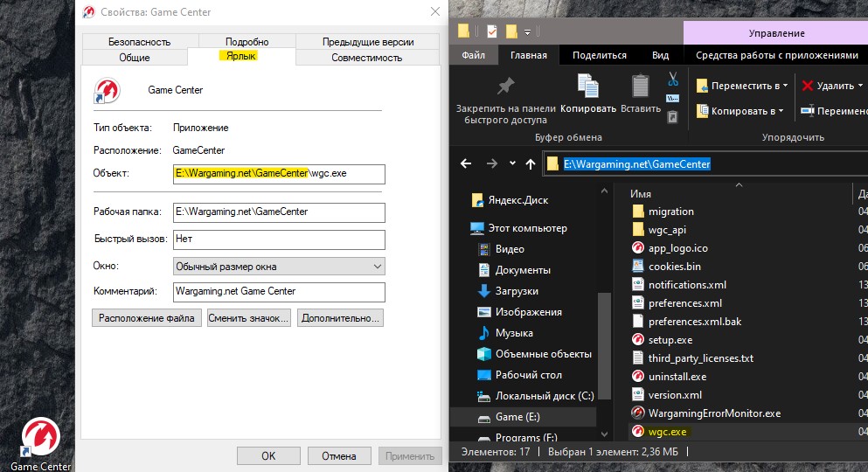Click the Расположение файла button
The width and height of the screenshot is (868, 472).
pyautogui.click(x=147, y=318)
